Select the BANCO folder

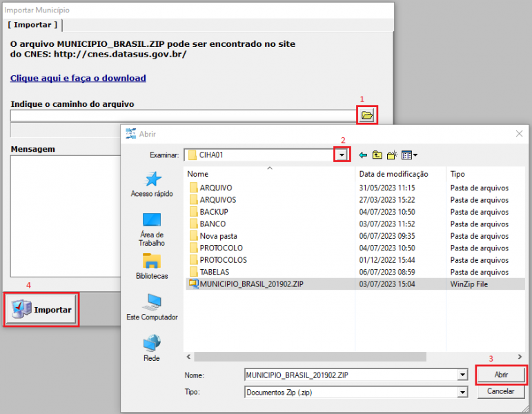(x=213, y=224)
